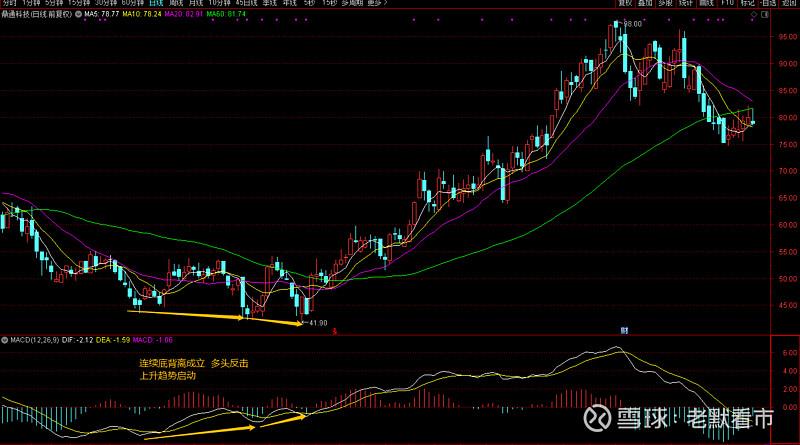This screenshot has height=445, width=800.
Task: Open the 画线 drawing tools
Action: [706, 5]
